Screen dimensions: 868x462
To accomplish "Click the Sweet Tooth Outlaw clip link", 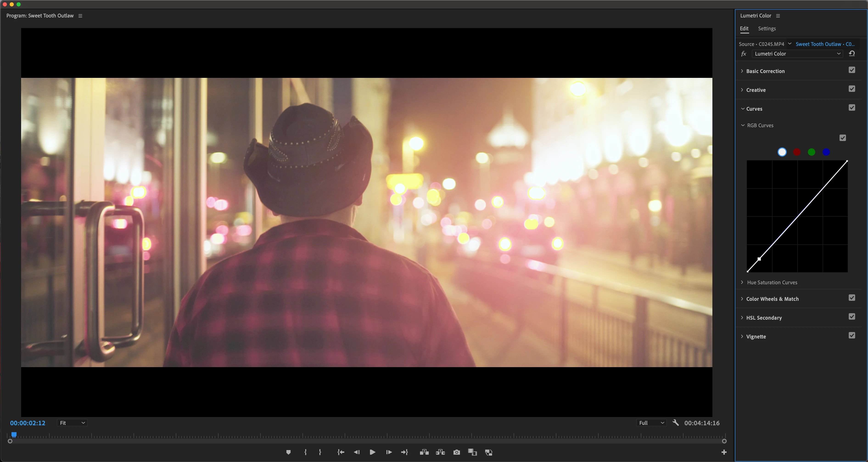I will click(x=825, y=44).
